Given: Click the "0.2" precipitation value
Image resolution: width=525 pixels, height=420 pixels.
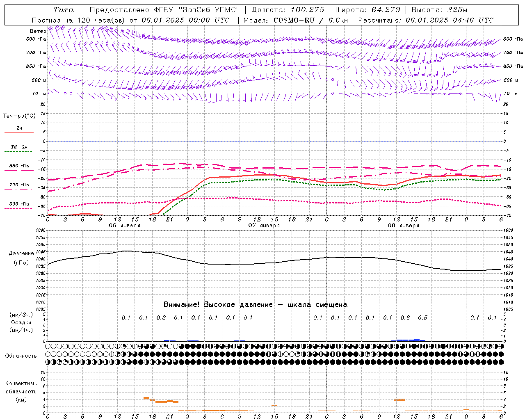Looking at the screenshot, I should pos(161,317).
